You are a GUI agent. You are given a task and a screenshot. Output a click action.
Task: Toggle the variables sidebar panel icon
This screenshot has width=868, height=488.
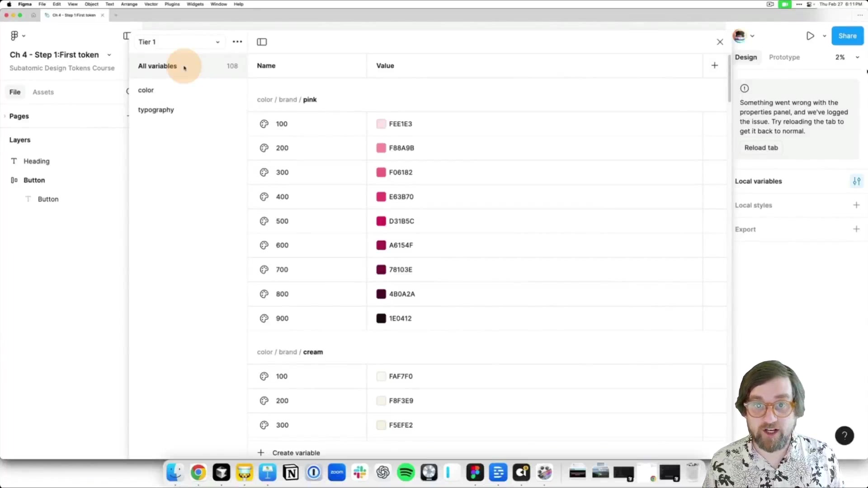[262, 42]
